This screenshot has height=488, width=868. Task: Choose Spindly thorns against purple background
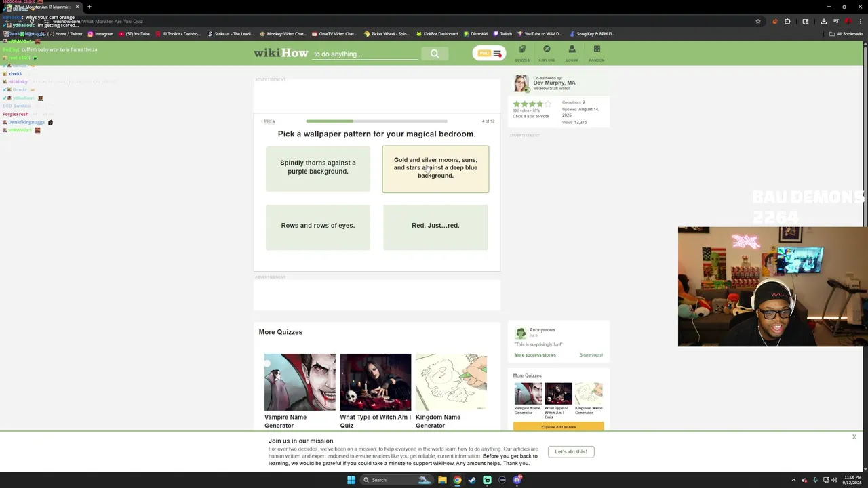pyautogui.click(x=318, y=169)
